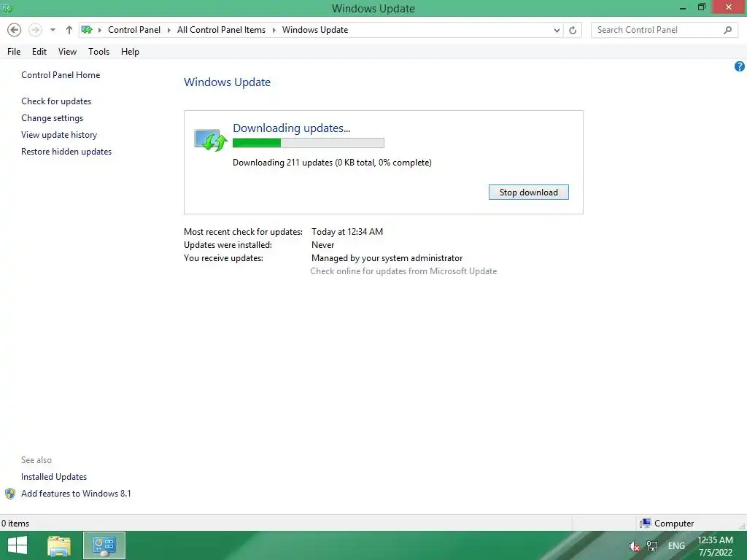
Task: Expand chevron after Control Panel breadcrumb
Action: point(169,30)
